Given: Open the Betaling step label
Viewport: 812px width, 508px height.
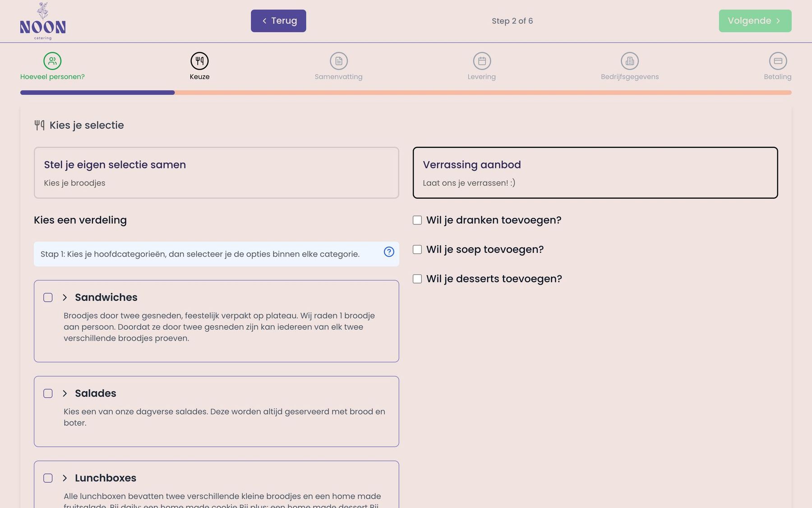Looking at the screenshot, I should [x=778, y=77].
